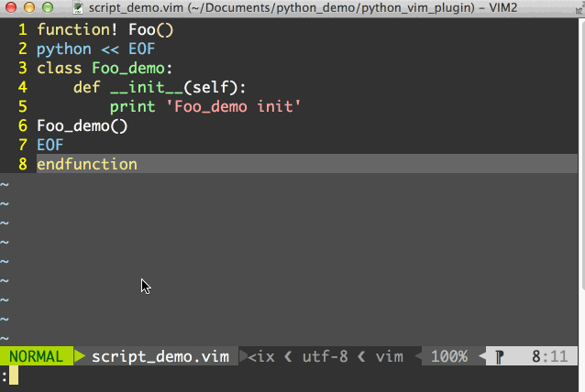Viewport: 585px width, 392px height.
Task: Place cursor on the highlighted 'endfunction' keyword
Action: tap(86, 164)
